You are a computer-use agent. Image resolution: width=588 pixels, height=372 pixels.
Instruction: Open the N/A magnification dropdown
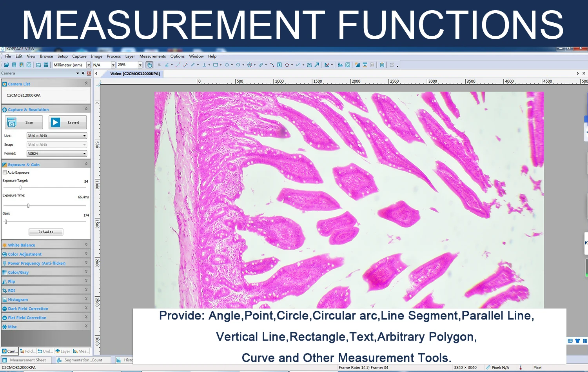click(113, 65)
